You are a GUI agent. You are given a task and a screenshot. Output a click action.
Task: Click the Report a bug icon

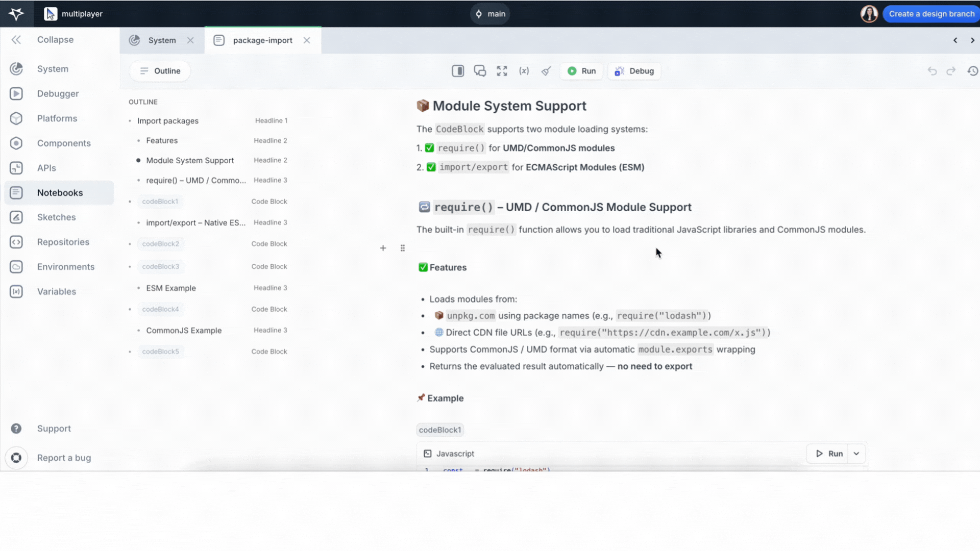click(x=16, y=458)
